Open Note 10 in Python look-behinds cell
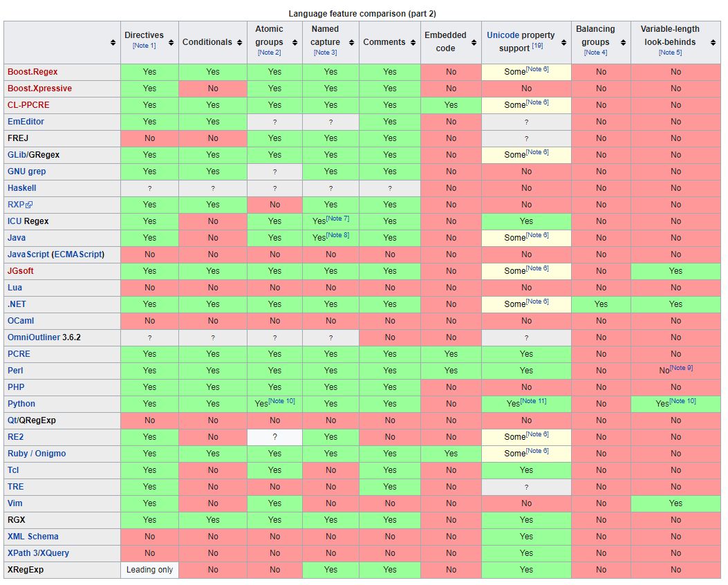Image resolution: width=728 pixels, height=585 pixels. (682, 400)
